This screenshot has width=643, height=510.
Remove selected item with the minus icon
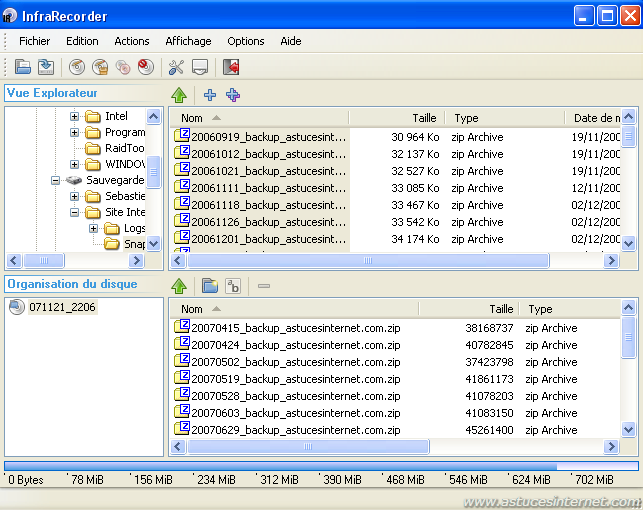[x=264, y=286]
